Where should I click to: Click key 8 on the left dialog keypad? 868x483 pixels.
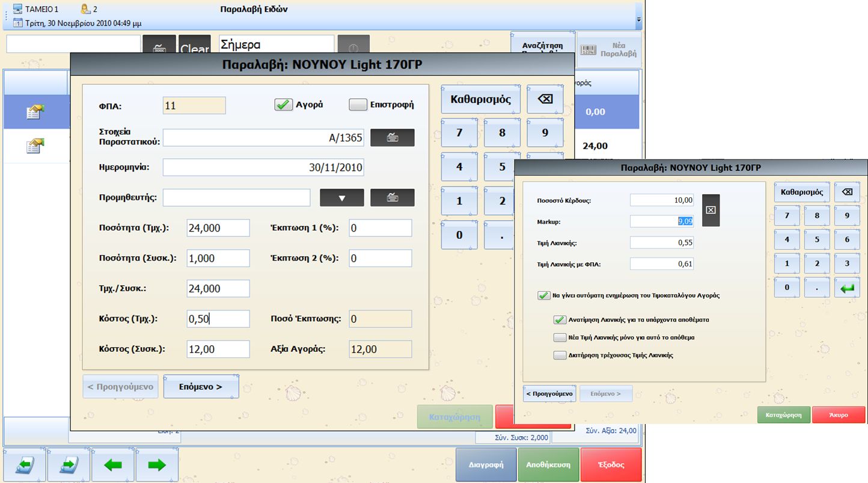click(502, 133)
